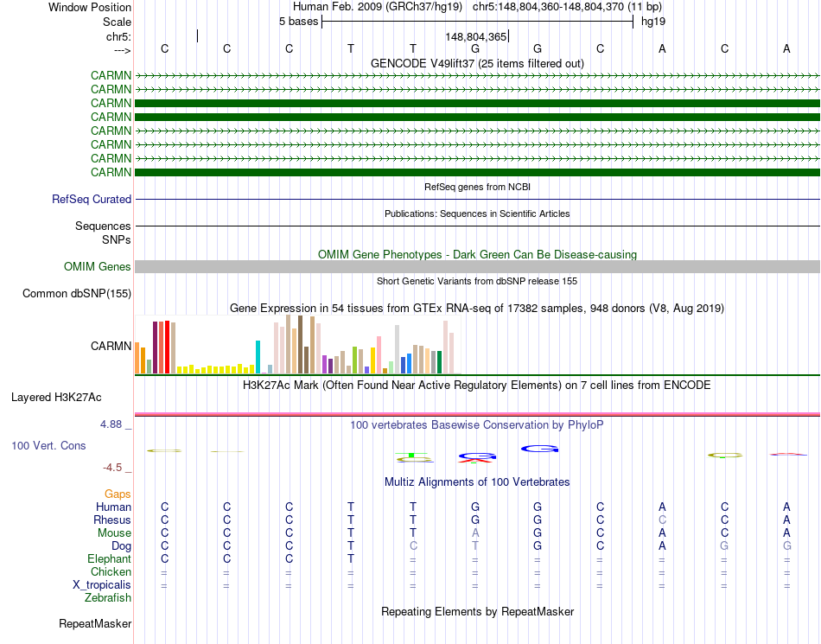The width and height of the screenshot is (821, 644).
Task: Click the Rhesus species row label
Action: pos(112,520)
